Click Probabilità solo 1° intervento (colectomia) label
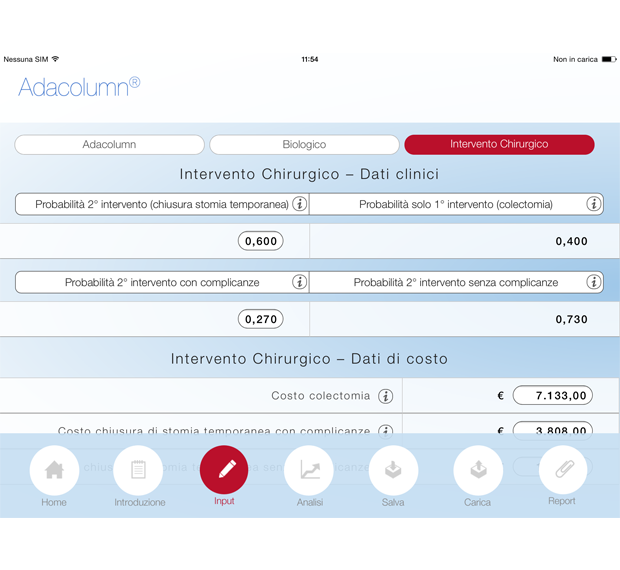 (x=456, y=204)
